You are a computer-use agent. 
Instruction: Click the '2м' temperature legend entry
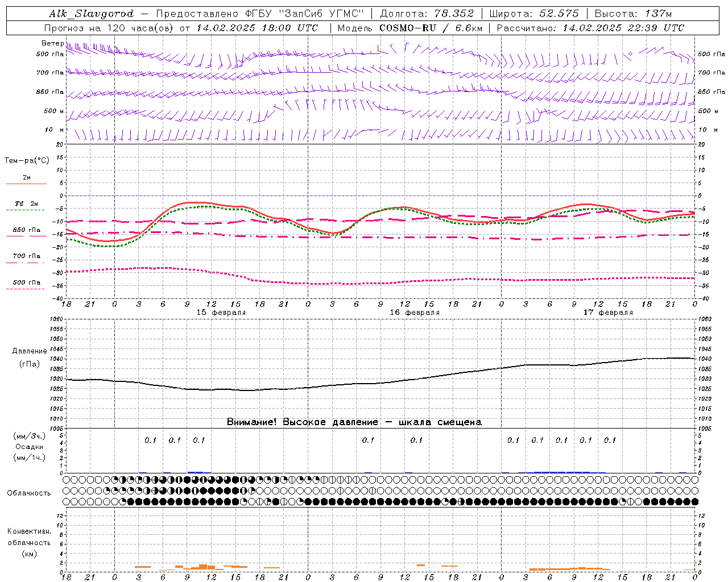(x=27, y=178)
